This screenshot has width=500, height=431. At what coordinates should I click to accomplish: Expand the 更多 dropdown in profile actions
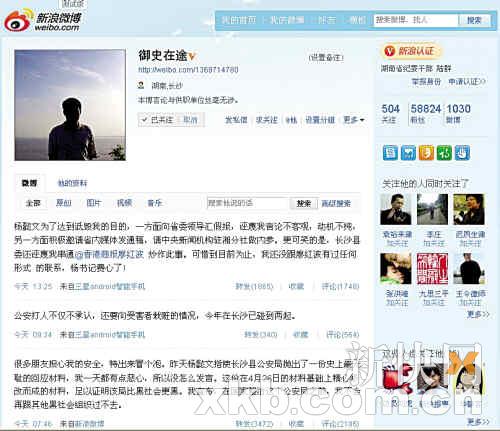point(354,120)
